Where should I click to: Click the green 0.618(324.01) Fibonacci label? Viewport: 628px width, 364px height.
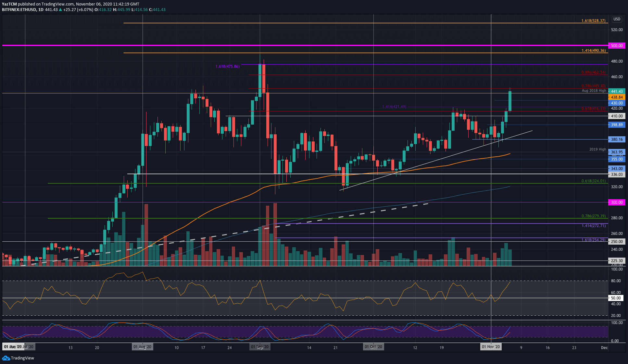593,181
